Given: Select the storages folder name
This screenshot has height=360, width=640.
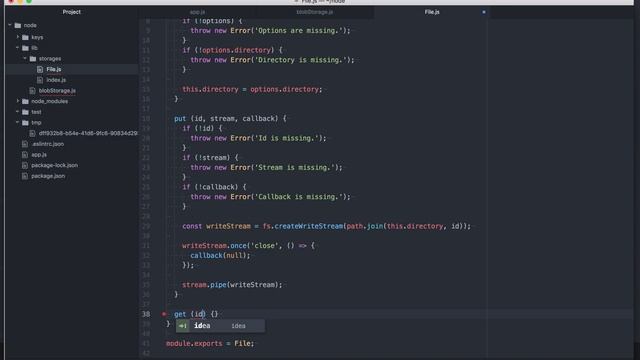Looking at the screenshot, I should pyautogui.click(x=50, y=59).
